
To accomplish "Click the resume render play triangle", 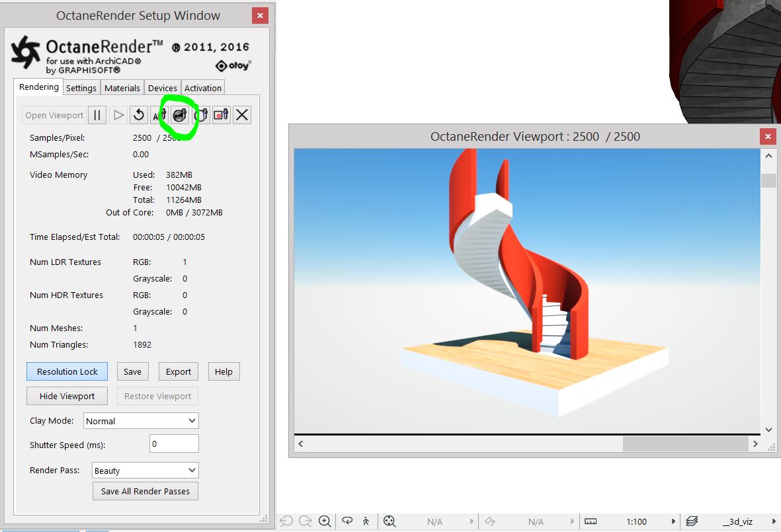I will coord(118,115).
